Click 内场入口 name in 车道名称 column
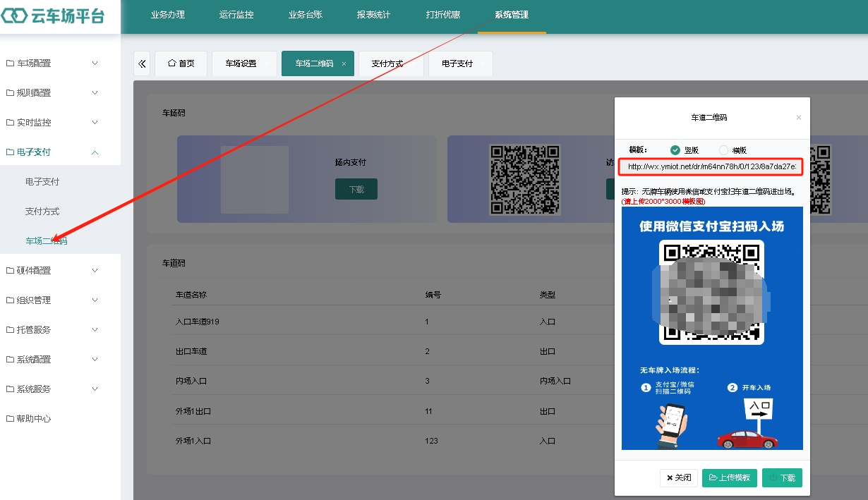The width and height of the screenshot is (868, 500). point(191,381)
